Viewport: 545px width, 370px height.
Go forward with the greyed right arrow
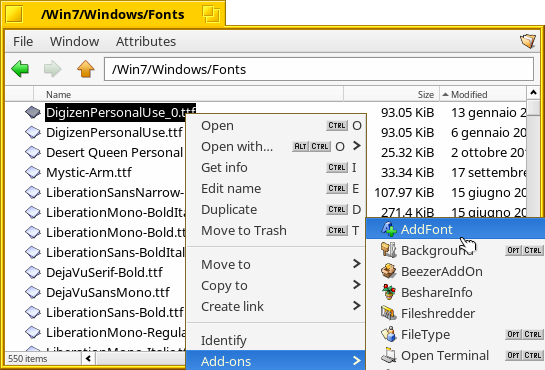tap(52, 68)
